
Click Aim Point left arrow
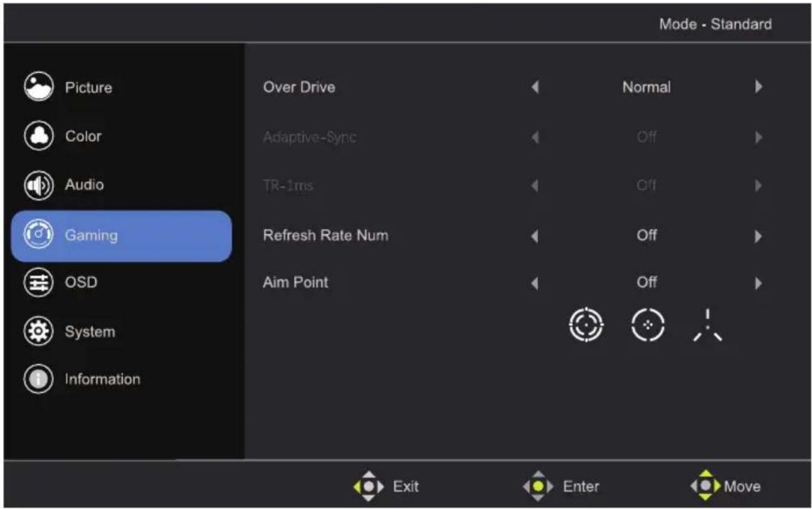pyautogui.click(x=535, y=283)
